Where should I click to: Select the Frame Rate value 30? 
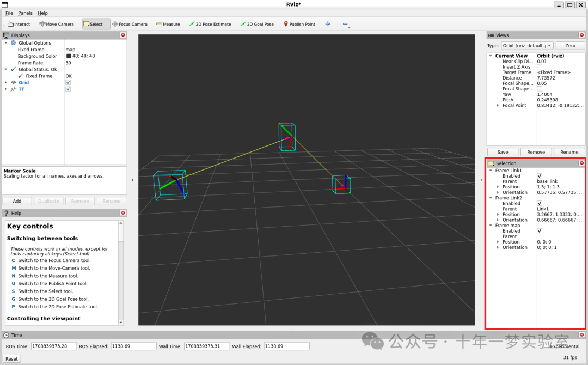coord(68,63)
